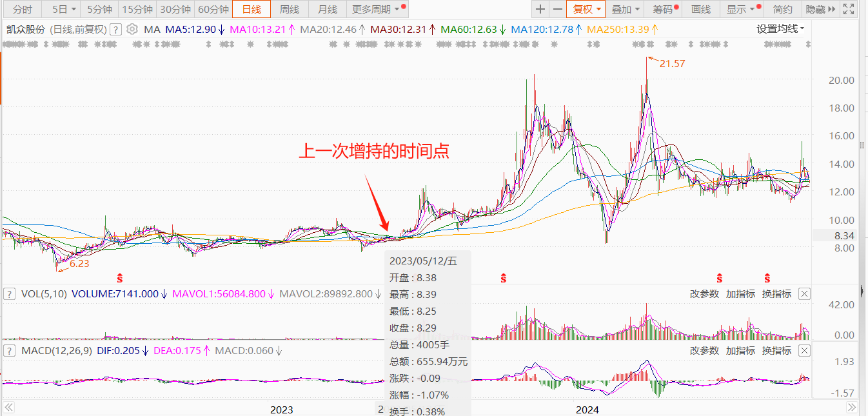
Task: Open the 叠加 overlay dropdown
Action: pos(626,9)
